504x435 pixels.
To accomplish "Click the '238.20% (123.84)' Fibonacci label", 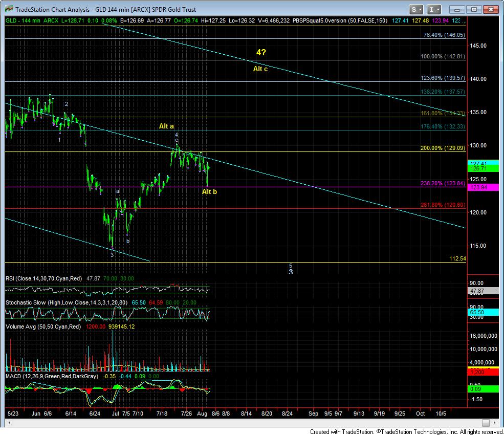I will [443, 183].
